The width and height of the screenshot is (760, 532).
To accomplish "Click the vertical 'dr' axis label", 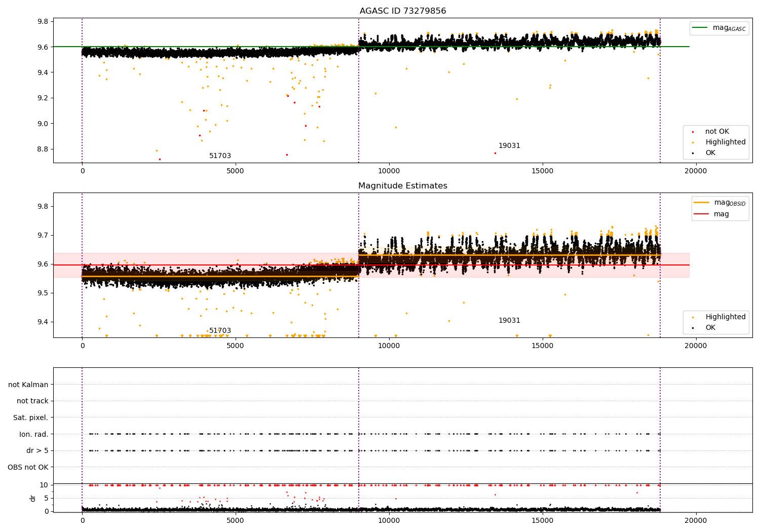I will coord(33,498).
